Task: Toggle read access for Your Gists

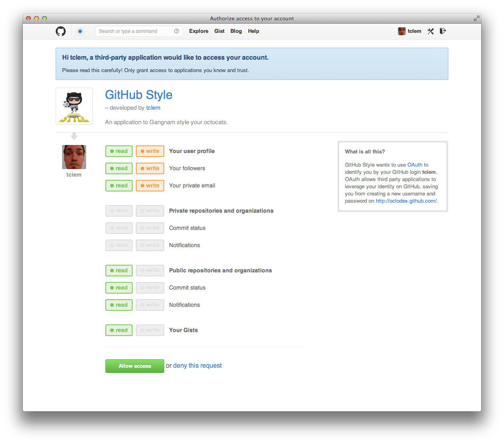Action: (x=119, y=330)
